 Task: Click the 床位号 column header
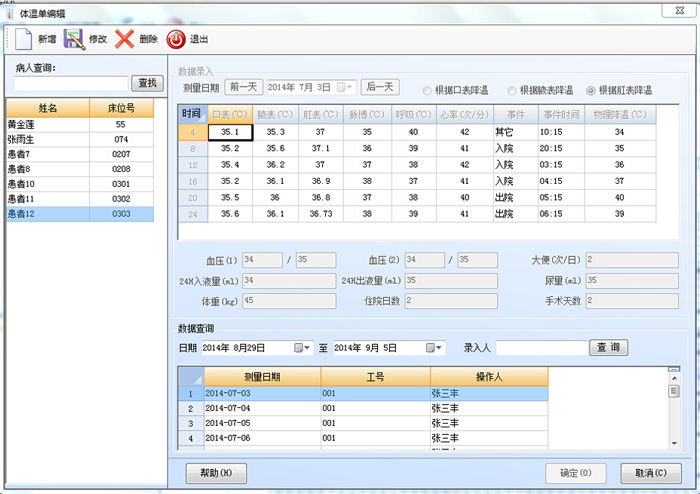click(121, 108)
